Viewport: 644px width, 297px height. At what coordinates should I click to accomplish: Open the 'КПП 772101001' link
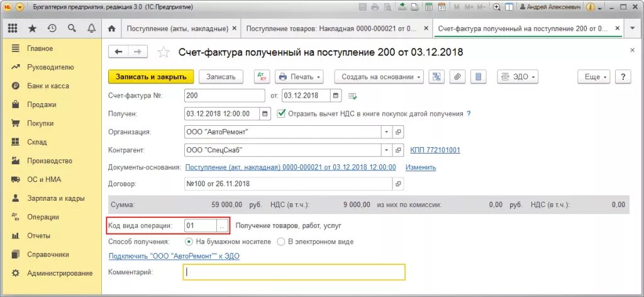(x=435, y=150)
